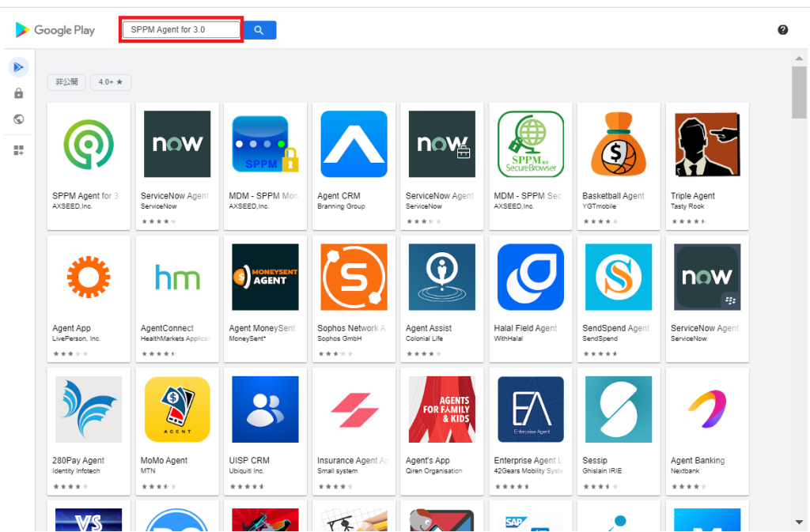Image resolution: width=810 pixels, height=532 pixels.
Task: Click the Triple Agent star rating
Action: 689,221
